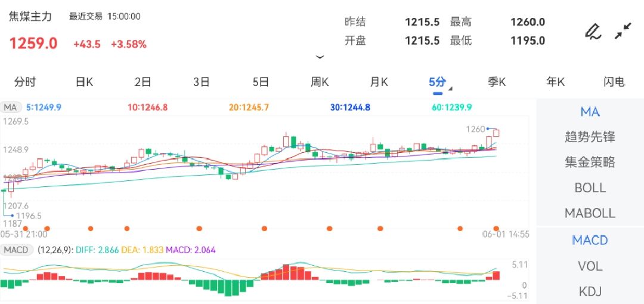Switch to the 周K chart tab
The height and width of the screenshot is (304, 644).
coord(320,82)
